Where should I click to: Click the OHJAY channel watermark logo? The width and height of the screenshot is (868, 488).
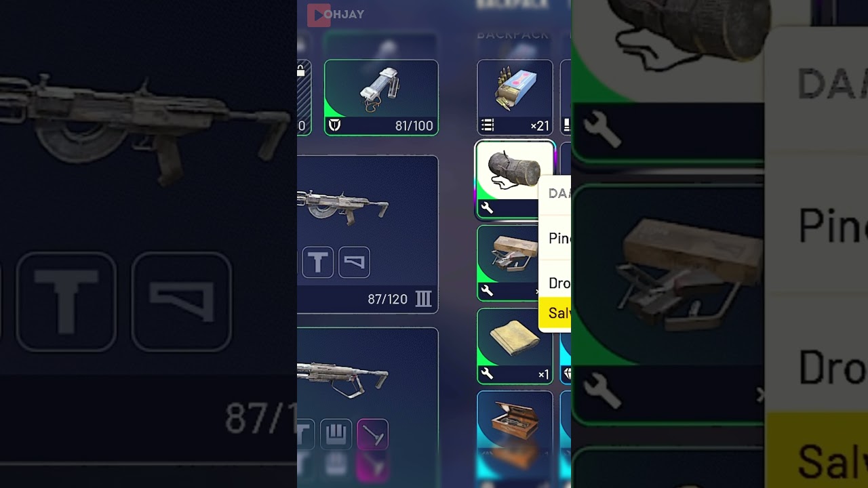(336, 14)
